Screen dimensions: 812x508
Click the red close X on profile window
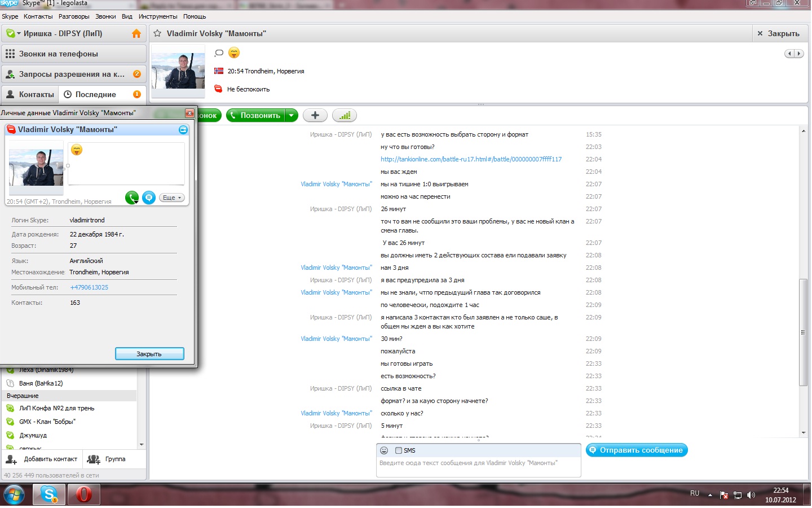pos(190,113)
